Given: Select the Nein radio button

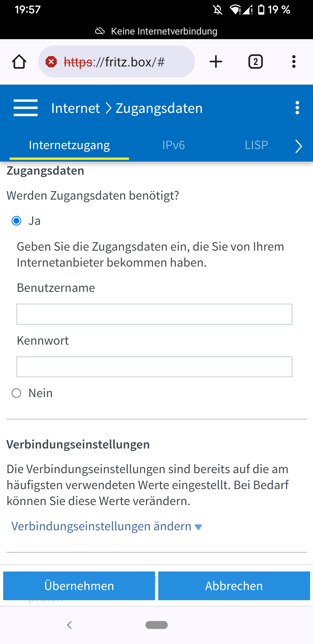Looking at the screenshot, I should [17, 393].
